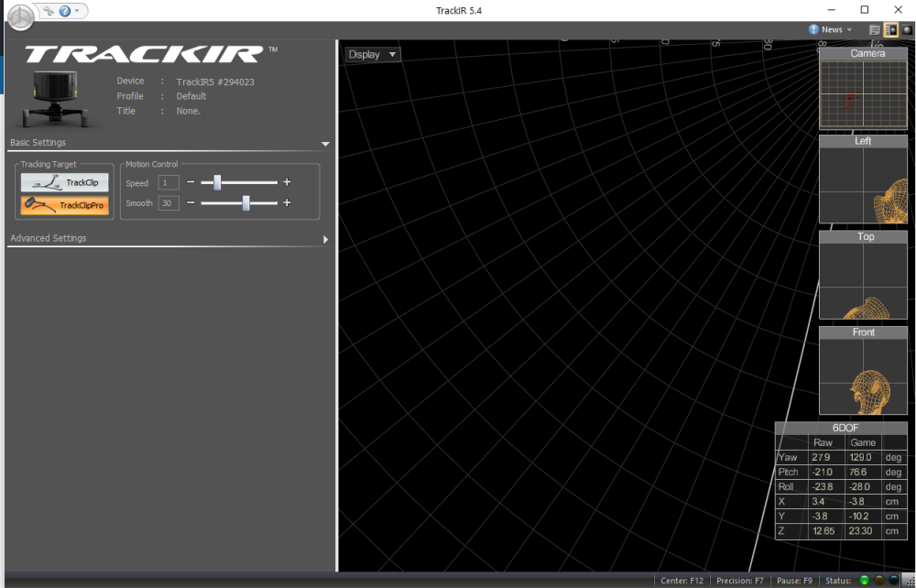916x588 pixels.
Task: Collapse the Basic Settings section
Action: coord(325,144)
